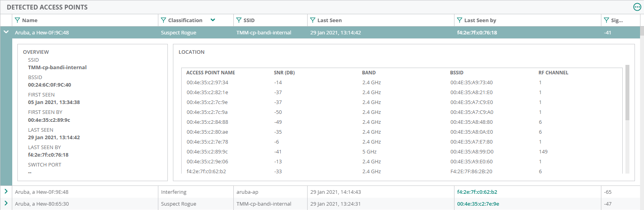The height and width of the screenshot is (210, 644).
Task: Sort by the Last Seen column header
Action: (x=330, y=21)
